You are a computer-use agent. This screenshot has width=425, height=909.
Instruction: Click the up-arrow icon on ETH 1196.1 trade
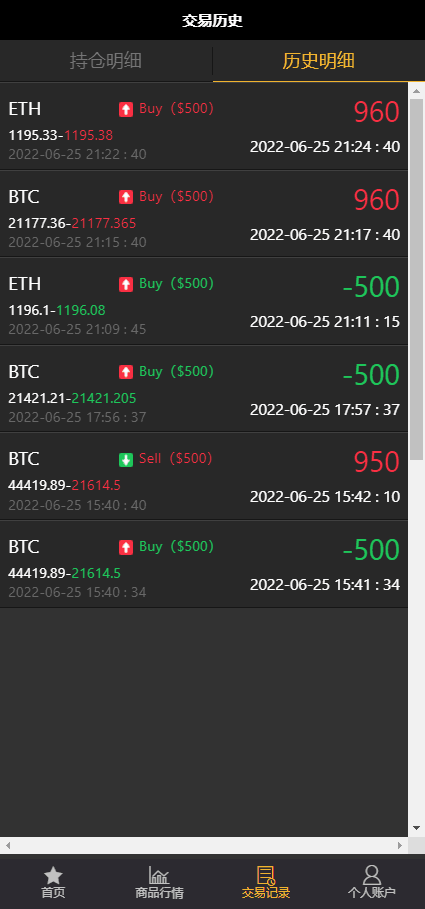coord(126,284)
